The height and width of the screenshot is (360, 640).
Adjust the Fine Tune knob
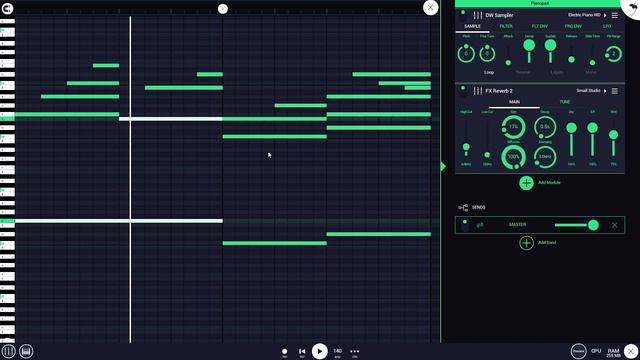[487, 53]
